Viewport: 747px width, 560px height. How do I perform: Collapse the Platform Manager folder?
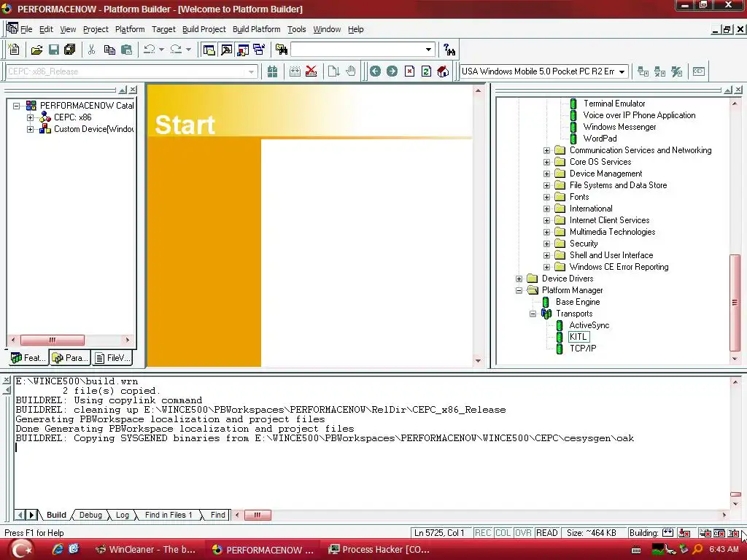519,290
